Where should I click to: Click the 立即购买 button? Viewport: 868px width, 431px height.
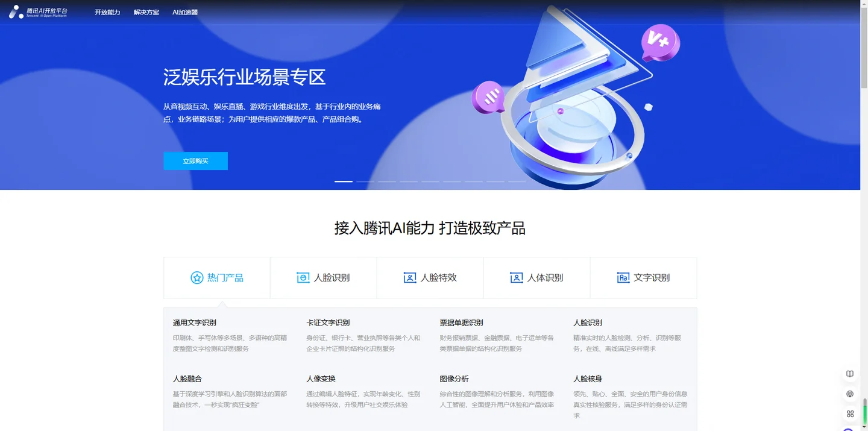click(195, 161)
